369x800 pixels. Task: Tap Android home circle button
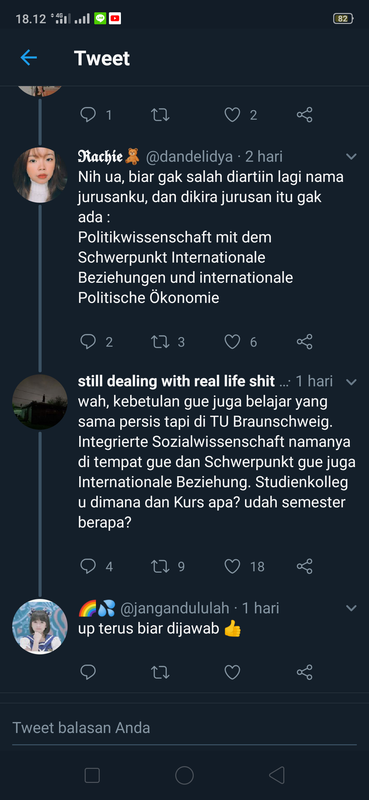[x=184, y=776]
